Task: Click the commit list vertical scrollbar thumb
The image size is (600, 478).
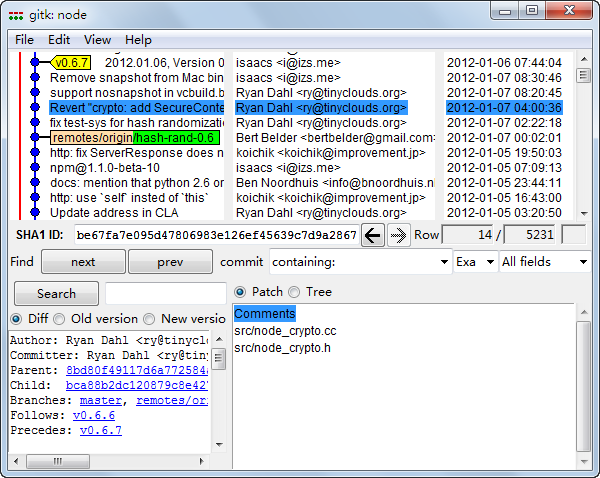Action: (584, 75)
